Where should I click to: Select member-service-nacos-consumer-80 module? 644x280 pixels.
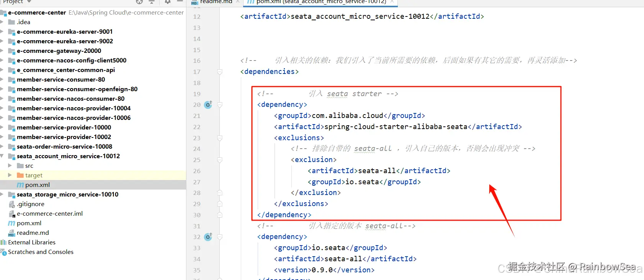point(70,99)
